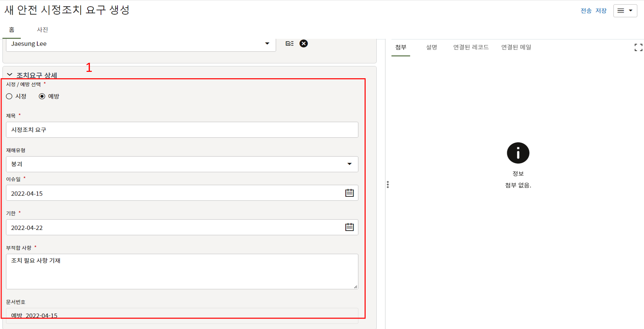644x329 pixels.
Task: Expand the right panel to fullscreen
Action: 638,48
